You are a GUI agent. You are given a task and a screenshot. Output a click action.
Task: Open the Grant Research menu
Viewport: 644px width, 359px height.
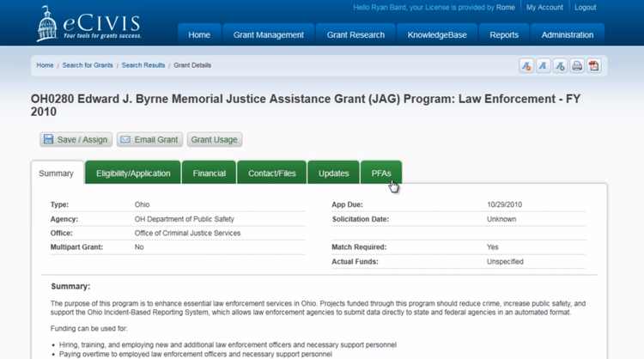coord(355,35)
